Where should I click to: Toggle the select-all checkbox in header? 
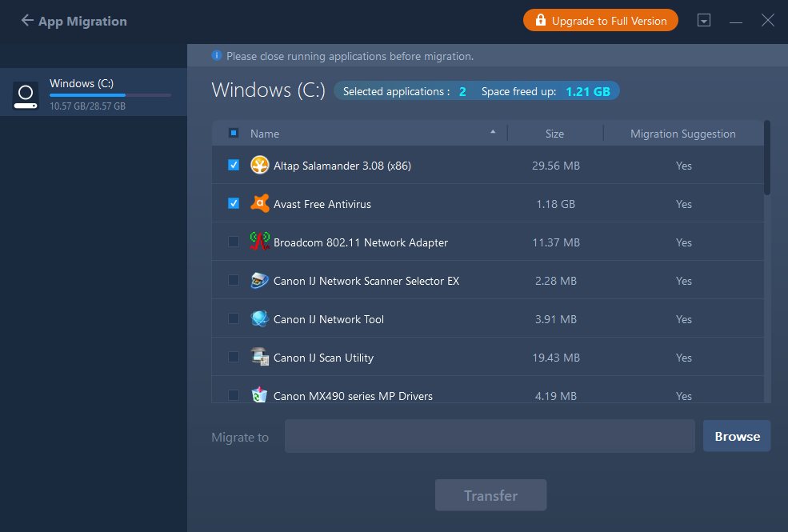(x=234, y=134)
